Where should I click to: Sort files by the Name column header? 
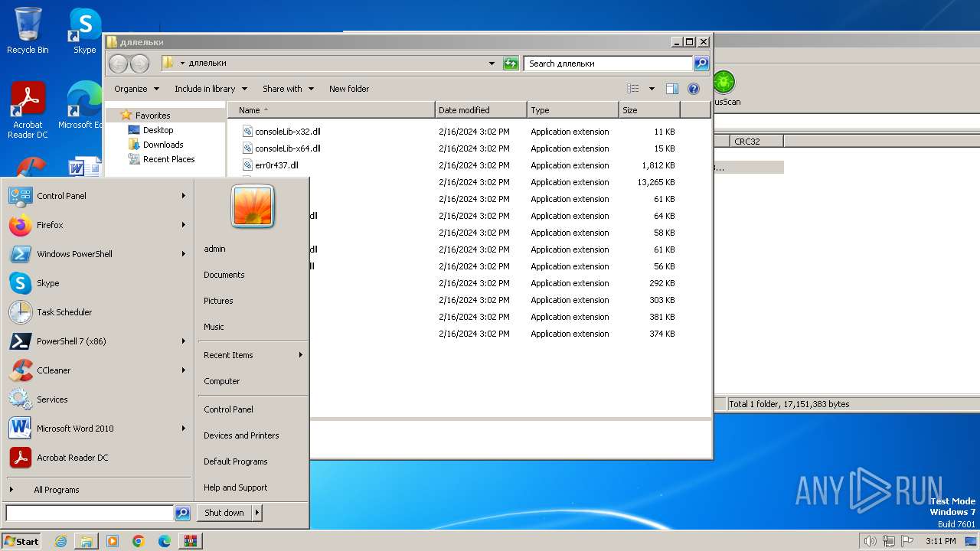[x=332, y=110]
